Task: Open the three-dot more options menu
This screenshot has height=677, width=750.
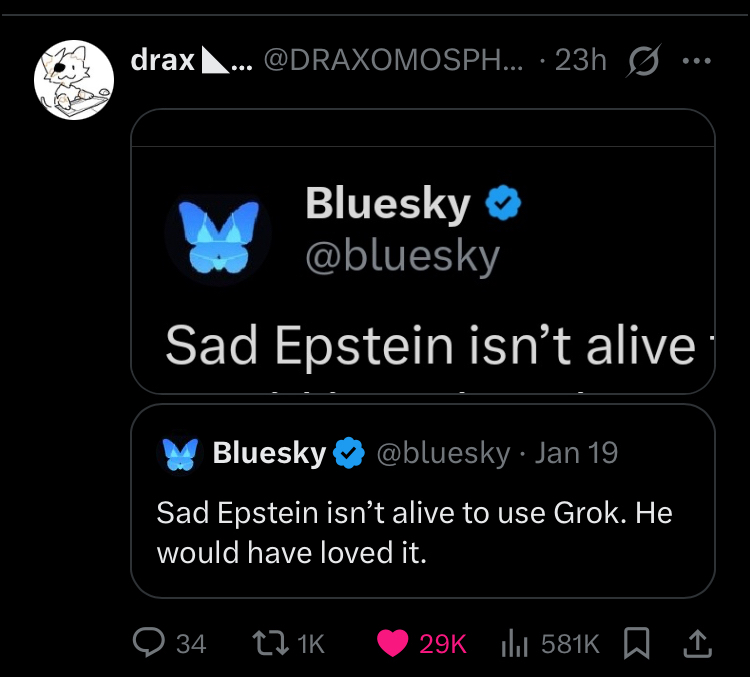Action: [x=694, y=61]
